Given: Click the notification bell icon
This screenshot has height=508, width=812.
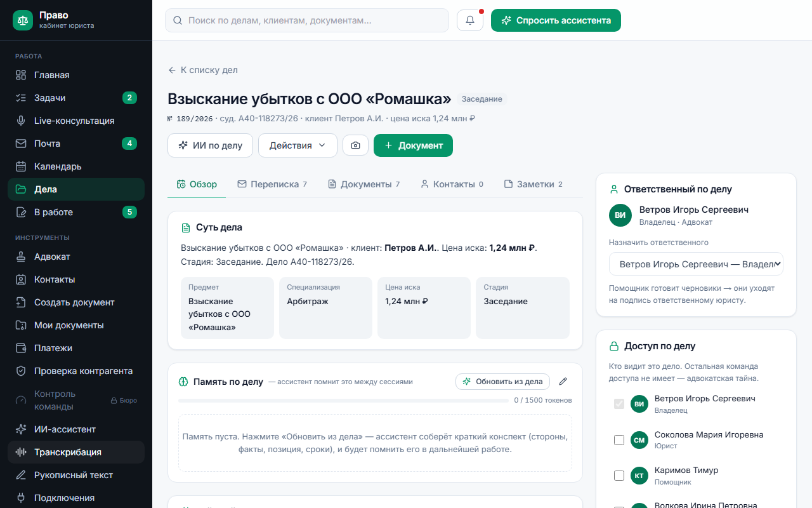Looking at the screenshot, I should (470, 20).
